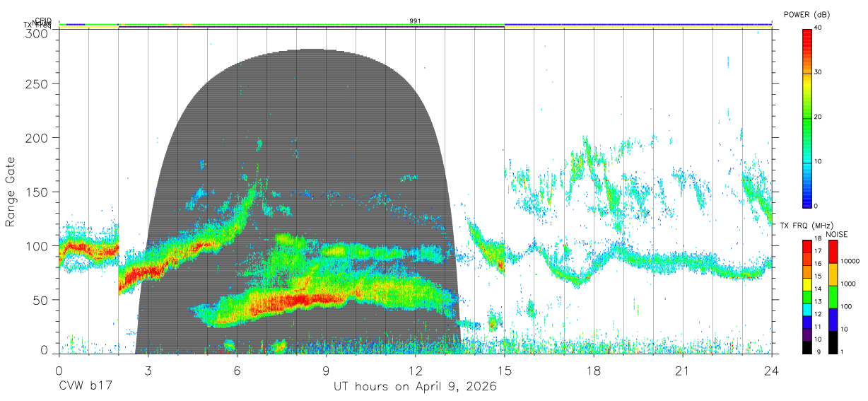Select the 18 UT hour tick label

click(x=594, y=371)
